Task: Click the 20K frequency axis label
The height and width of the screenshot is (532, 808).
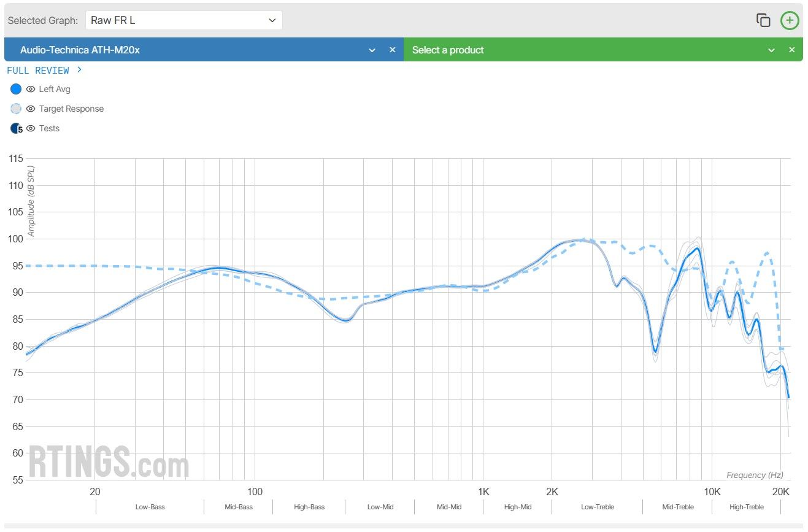Action: coord(780,492)
